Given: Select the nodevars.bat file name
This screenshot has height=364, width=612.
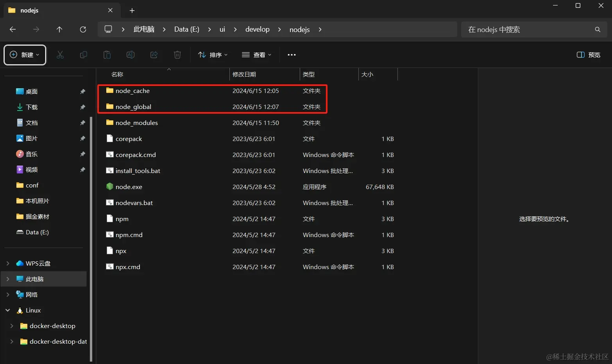Looking at the screenshot, I should coord(134,203).
